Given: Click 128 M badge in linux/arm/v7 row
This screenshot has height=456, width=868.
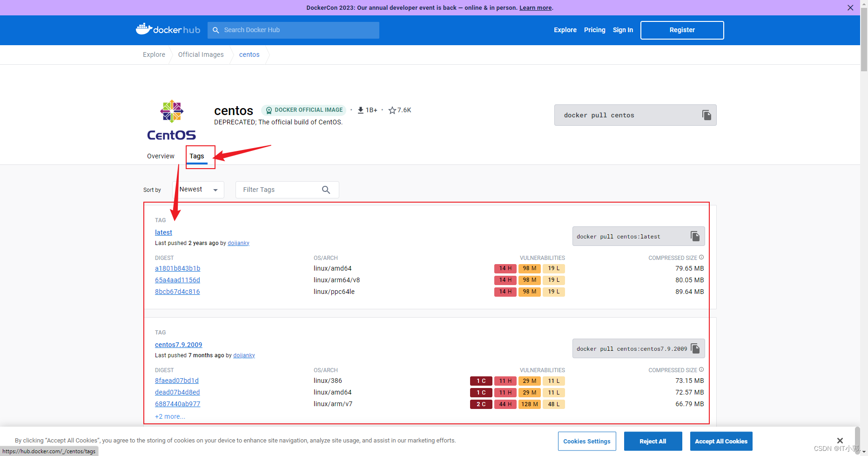Looking at the screenshot, I should (x=530, y=404).
